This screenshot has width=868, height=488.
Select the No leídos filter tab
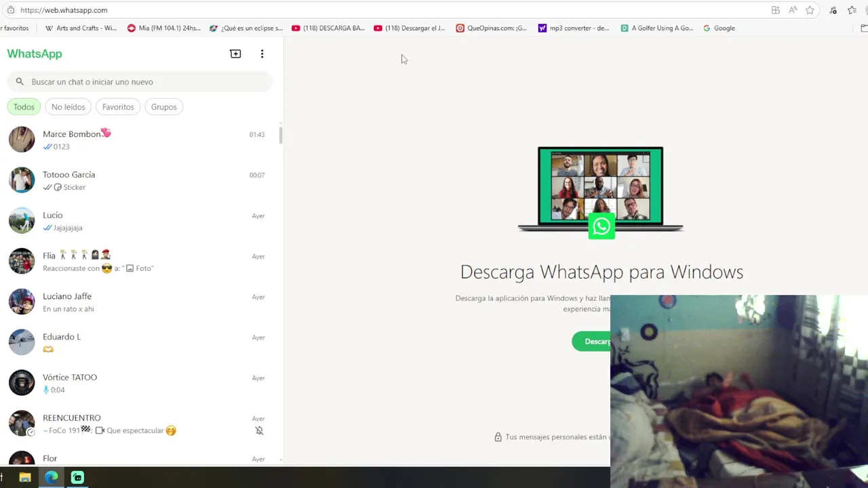pyautogui.click(x=68, y=106)
